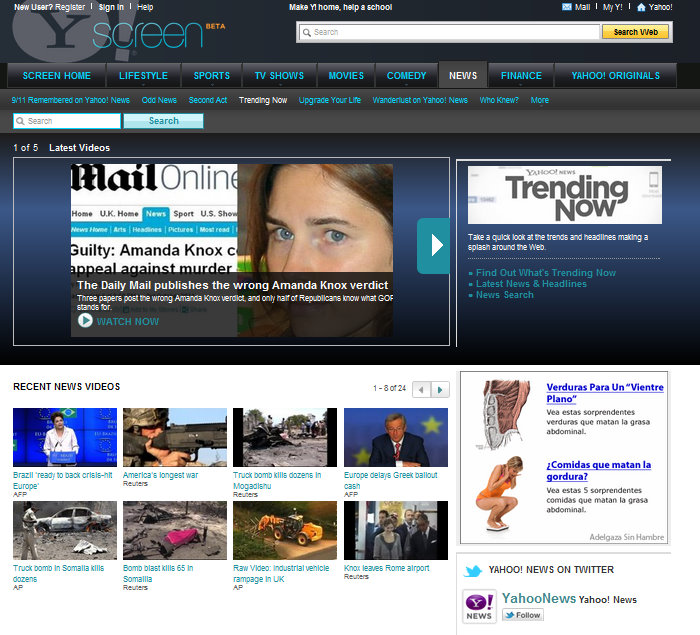Open 9/11 Remembered on Yahoo! News
This screenshot has width=700, height=635.
(71, 100)
